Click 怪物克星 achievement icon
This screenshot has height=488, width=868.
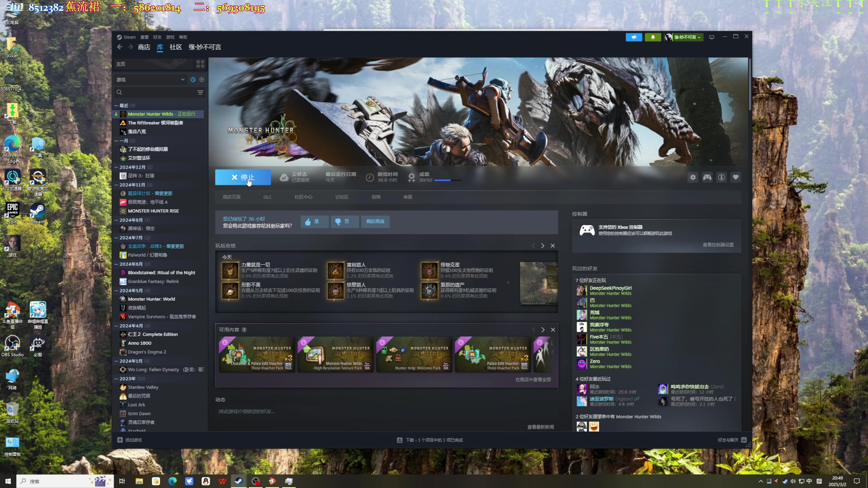[x=429, y=271]
